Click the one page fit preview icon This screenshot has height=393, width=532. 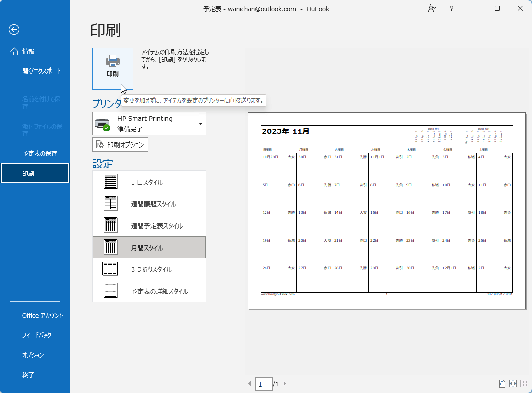tap(513, 384)
